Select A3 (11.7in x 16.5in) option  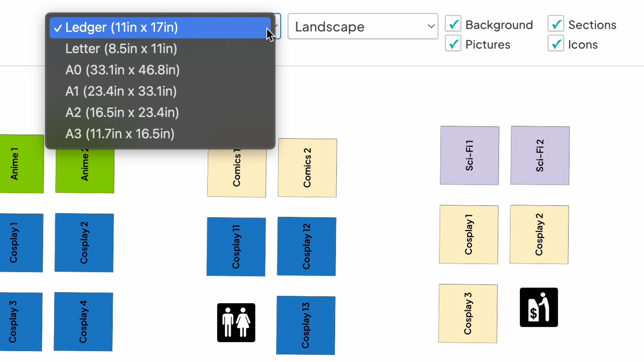pos(160,134)
